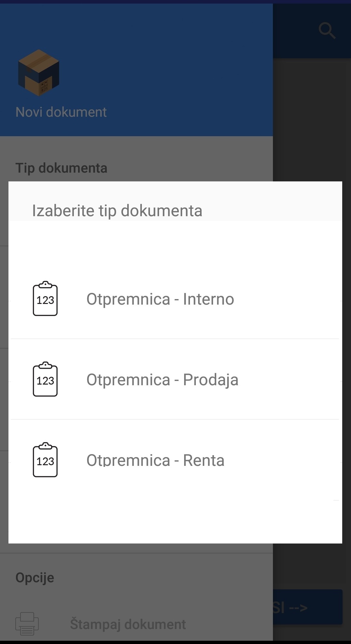Click the cardboard box app logo
This screenshot has width=351, height=644.
39,73
